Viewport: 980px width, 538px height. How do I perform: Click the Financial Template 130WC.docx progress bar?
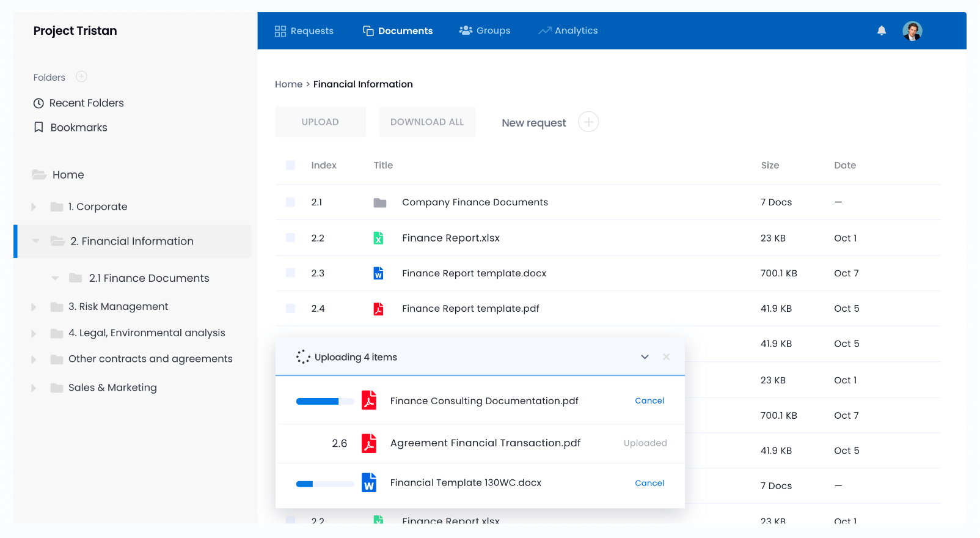(x=324, y=484)
